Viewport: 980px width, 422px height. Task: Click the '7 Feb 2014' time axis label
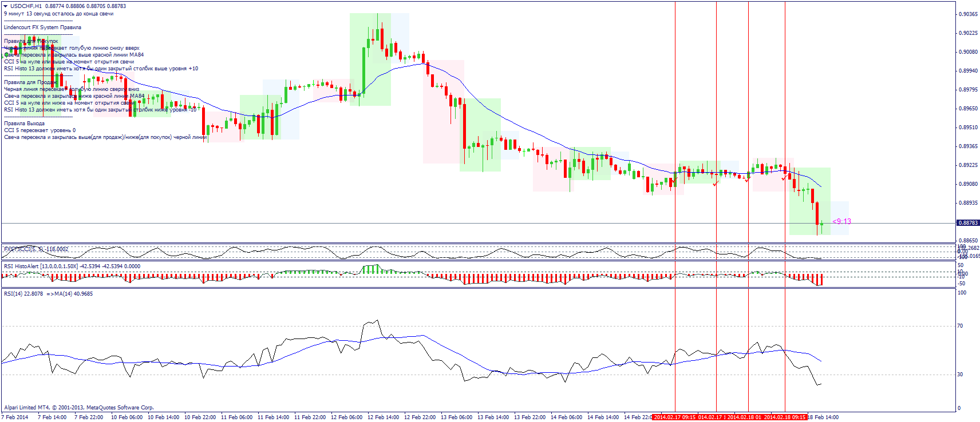(15, 417)
